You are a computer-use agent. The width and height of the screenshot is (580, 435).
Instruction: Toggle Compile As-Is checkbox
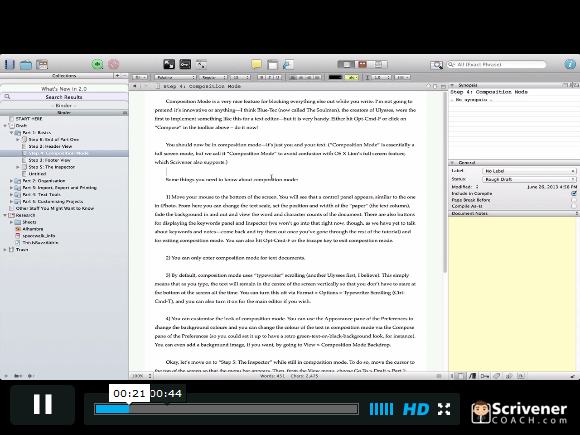click(x=574, y=206)
